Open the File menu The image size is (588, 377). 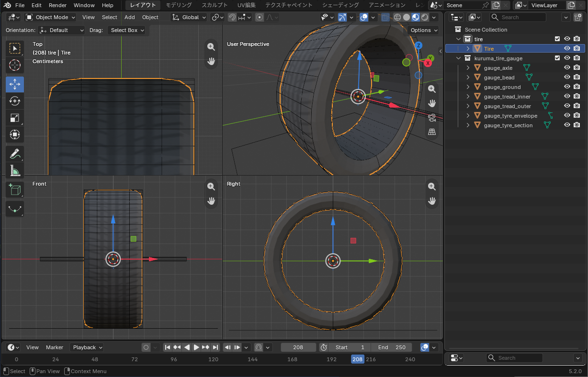click(x=20, y=5)
